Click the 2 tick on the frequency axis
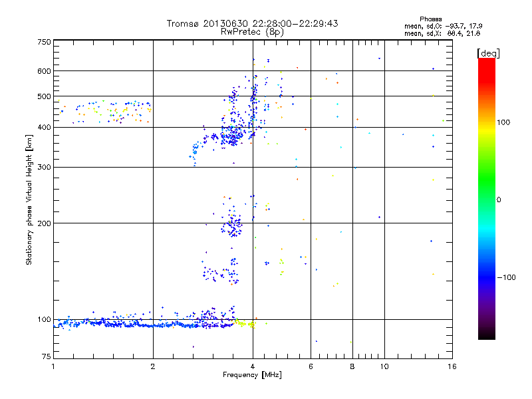The height and width of the screenshot is (399, 532). pos(153,366)
